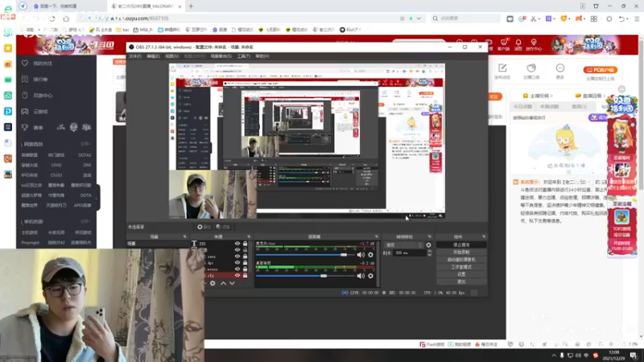This screenshot has width=644, height=362.
Task: Open the 文件(F) menu in OBS
Action: [135, 56]
